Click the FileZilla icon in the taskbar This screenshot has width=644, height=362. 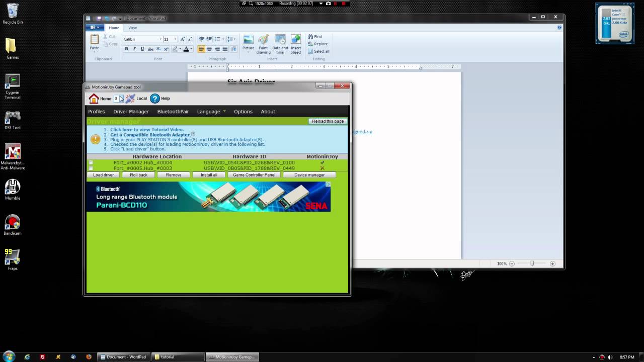click(x=43, y=357)
